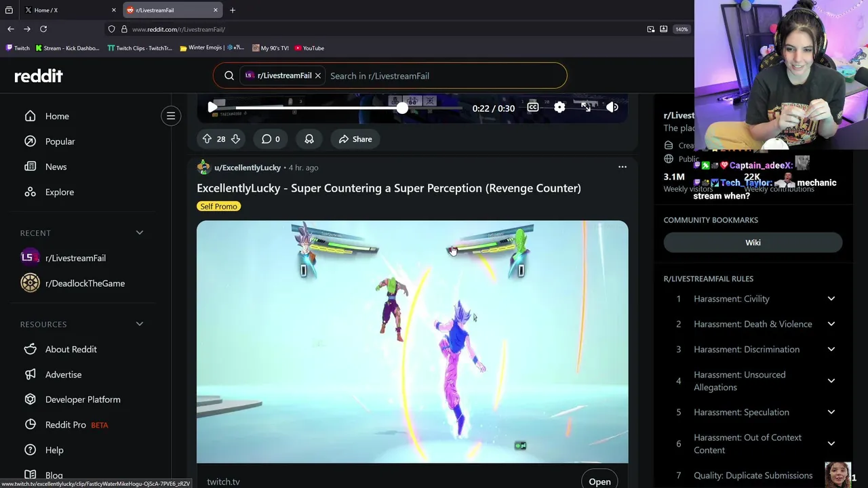868x488 pixels.
Task: Remove the r/LivestreamFail search filter
Action: [x=317, y=76]
